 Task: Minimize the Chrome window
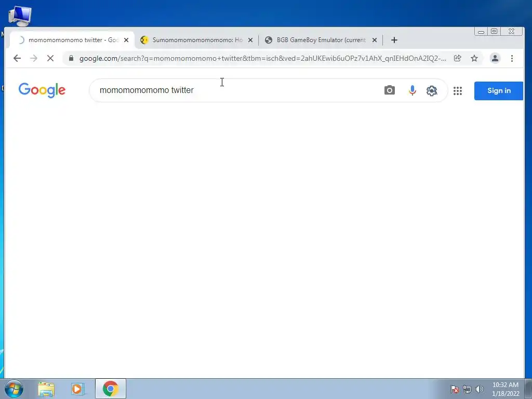pos(481,32)
